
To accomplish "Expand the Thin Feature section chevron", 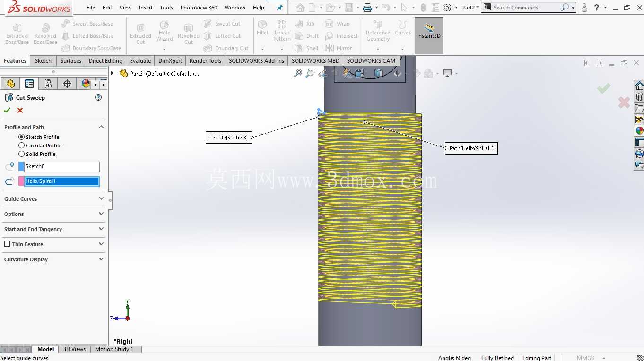I will (101, 244).
